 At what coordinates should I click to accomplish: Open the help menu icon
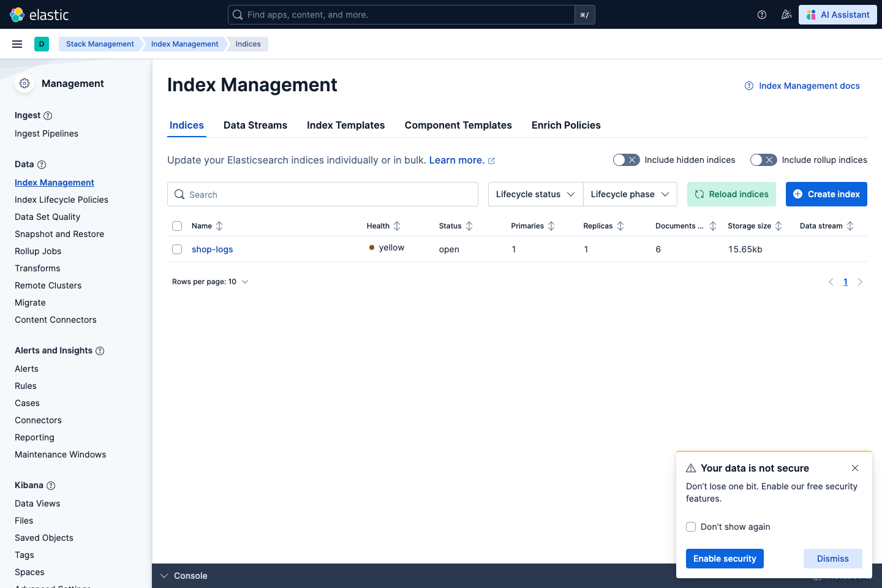[762, 15]
